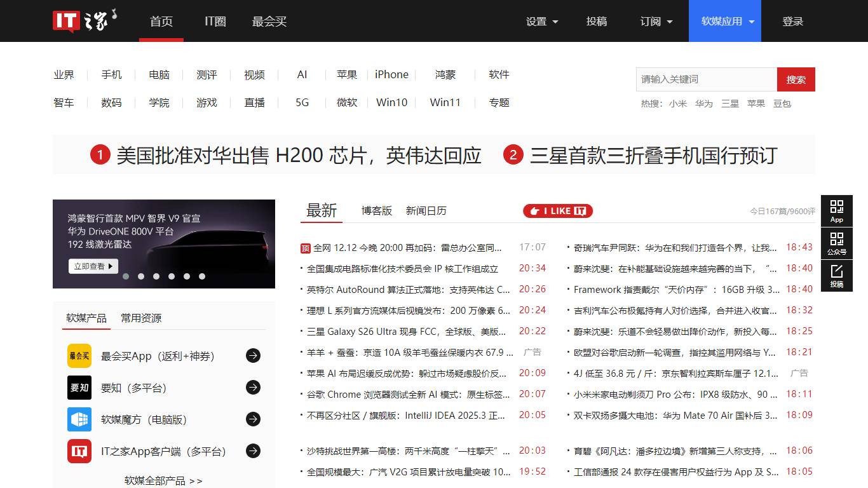Click the 投稿 edit icon in sidebar

point(836,276)
